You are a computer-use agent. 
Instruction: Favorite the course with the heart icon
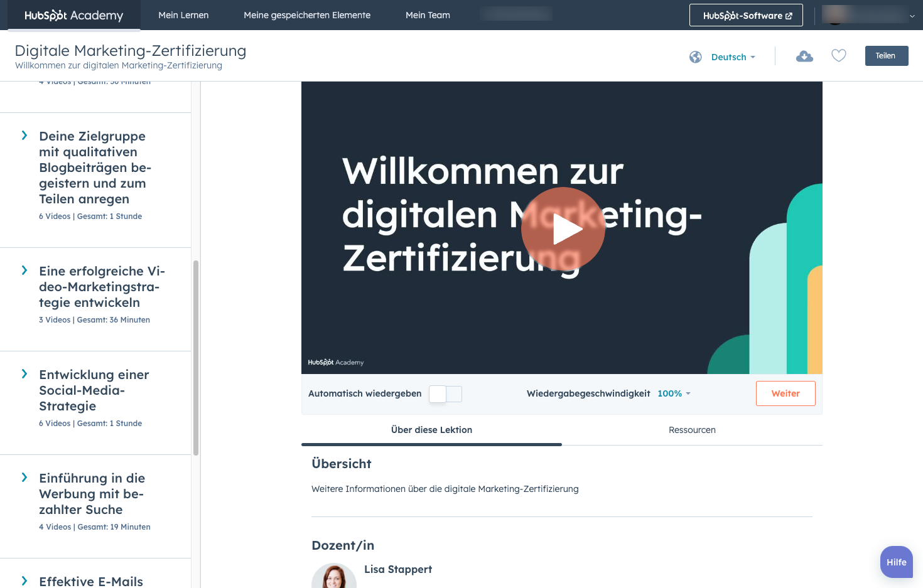pos(839,56)
